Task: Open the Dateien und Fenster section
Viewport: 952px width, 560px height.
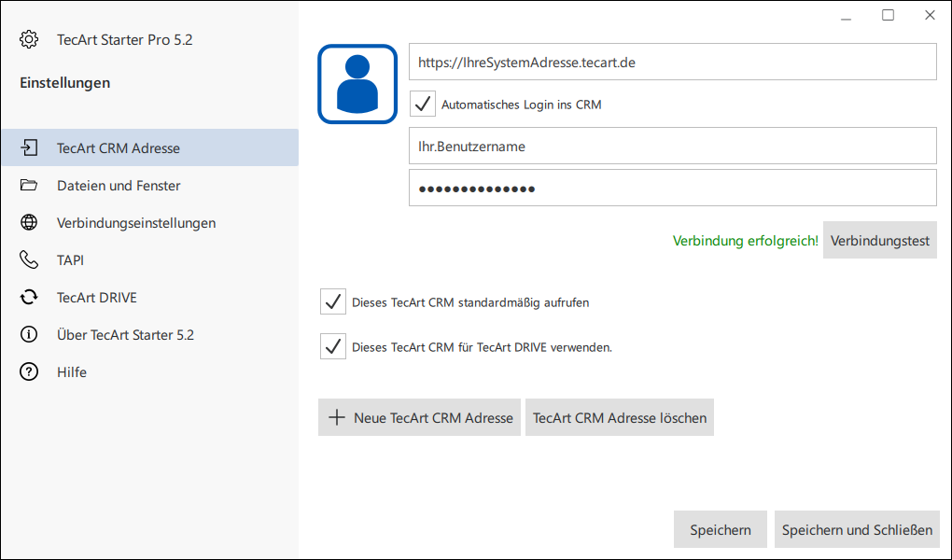Action: tap(150, 185)
